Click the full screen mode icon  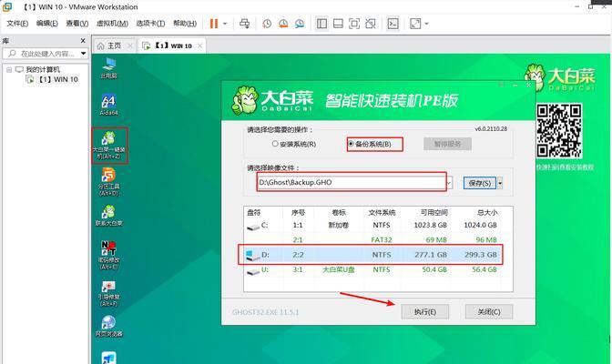click(354, 24)
